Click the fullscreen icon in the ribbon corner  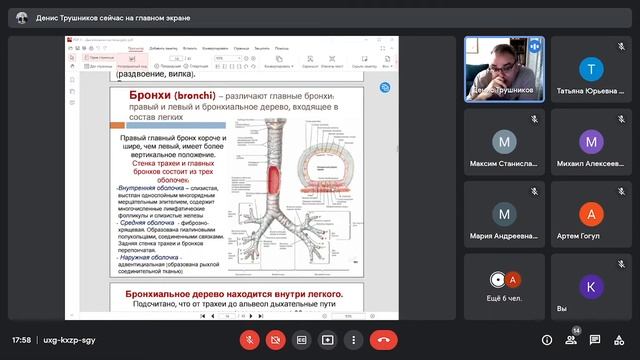point(383,48)
